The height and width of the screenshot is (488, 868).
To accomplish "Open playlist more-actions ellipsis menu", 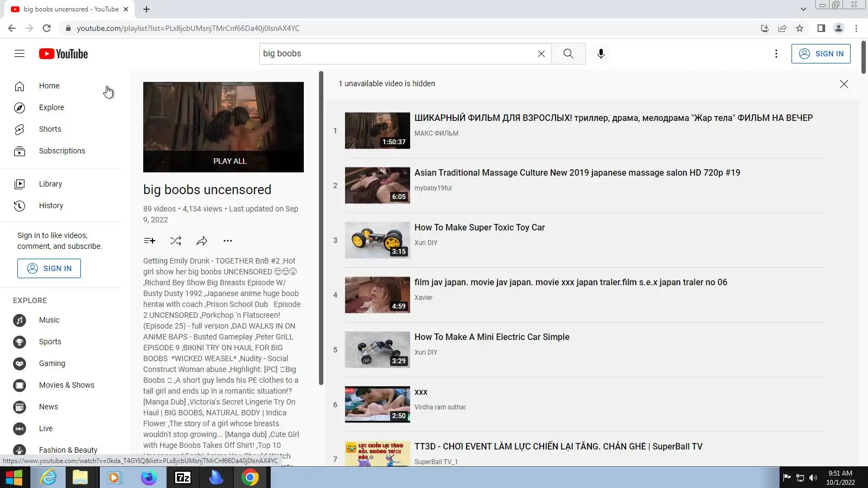I will [x=228, y=241].
